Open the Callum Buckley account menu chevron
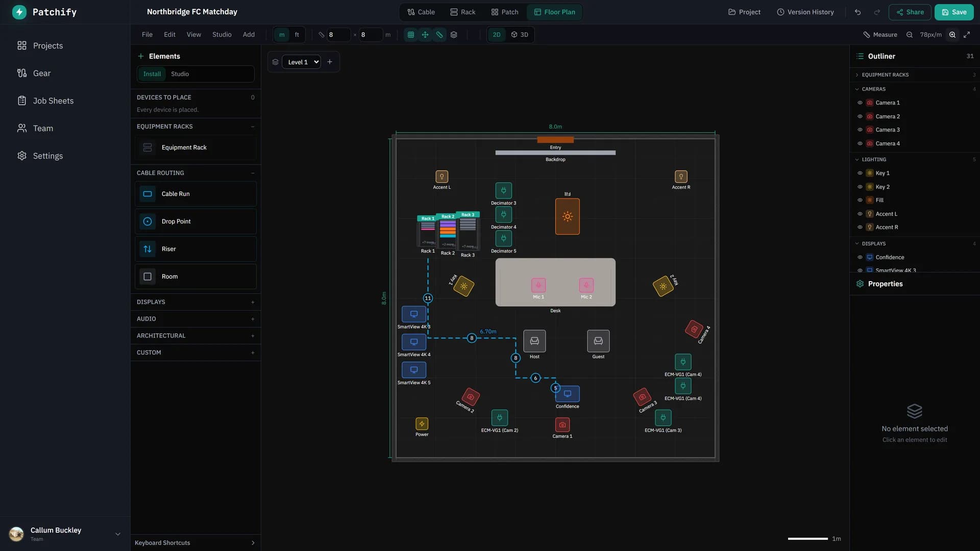The width and height of the screenshot is (980, 551). pyautogui.click(x=118, y=534)
